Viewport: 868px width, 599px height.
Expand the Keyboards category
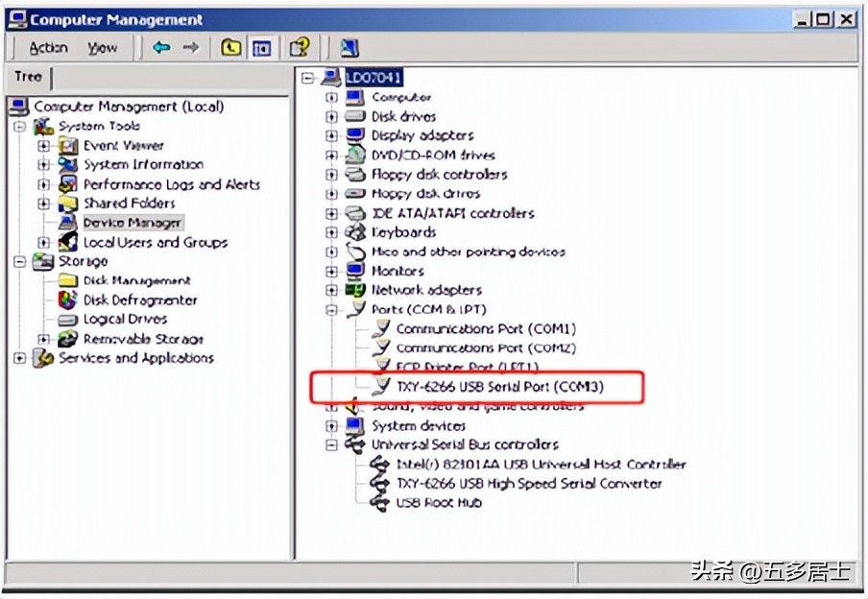pyautogui.click(x=331, y=232)
